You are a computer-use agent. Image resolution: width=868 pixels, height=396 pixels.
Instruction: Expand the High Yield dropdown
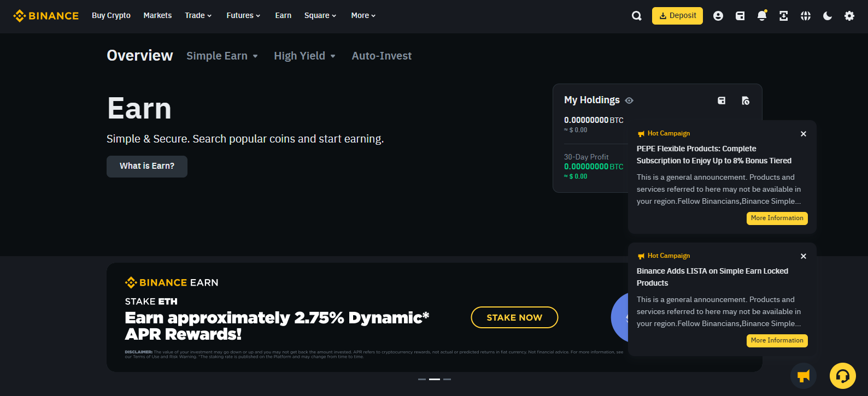[304, 56]
